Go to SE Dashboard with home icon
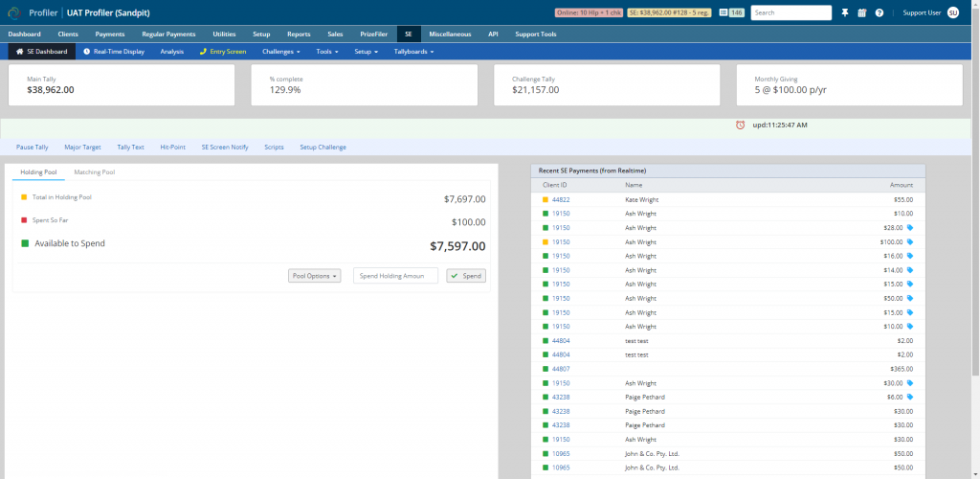This screenshot has width=980, height=479. point(42,52)
